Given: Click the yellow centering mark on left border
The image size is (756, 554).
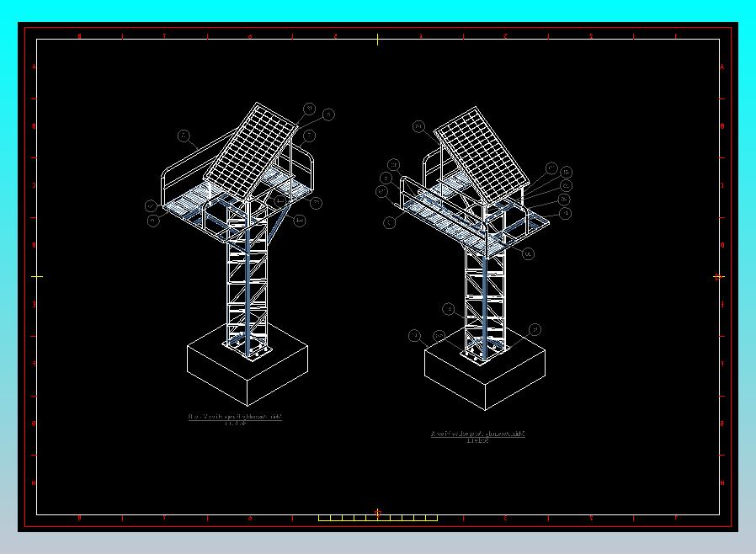Looking at the screenshot, I should click(x=37, y=277).
